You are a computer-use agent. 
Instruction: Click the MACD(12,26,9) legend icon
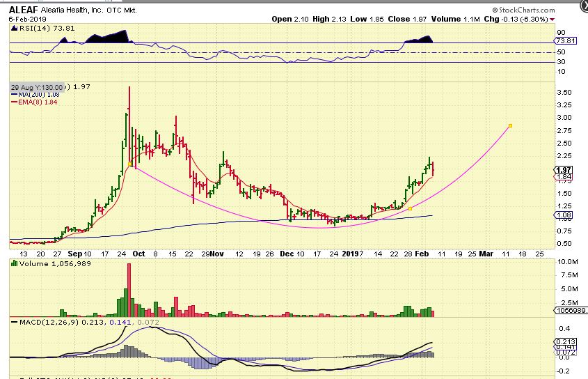[13, 323]
